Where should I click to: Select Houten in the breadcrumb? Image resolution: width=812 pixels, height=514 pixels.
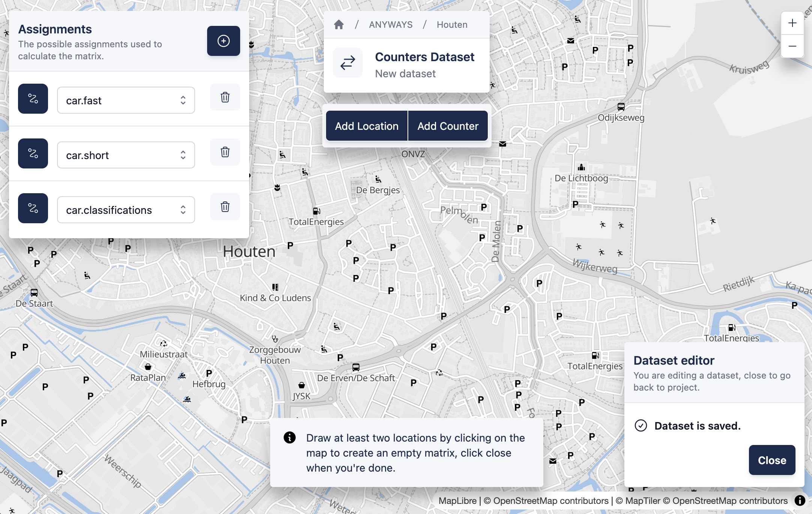452,24
